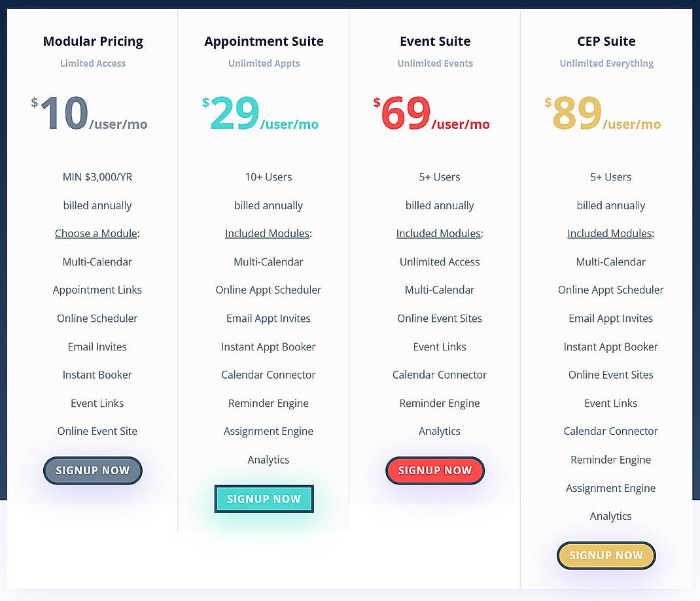Click '5+ Users' in Event Suite
This screenshot has height=601, width=700.
pos(439,177)
